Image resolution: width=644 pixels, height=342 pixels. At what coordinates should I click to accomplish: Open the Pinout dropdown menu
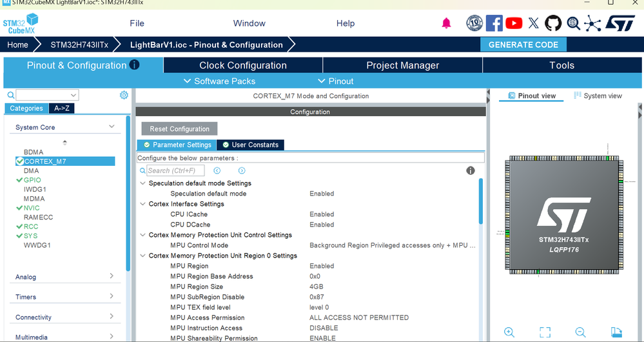tap(336, 81)
